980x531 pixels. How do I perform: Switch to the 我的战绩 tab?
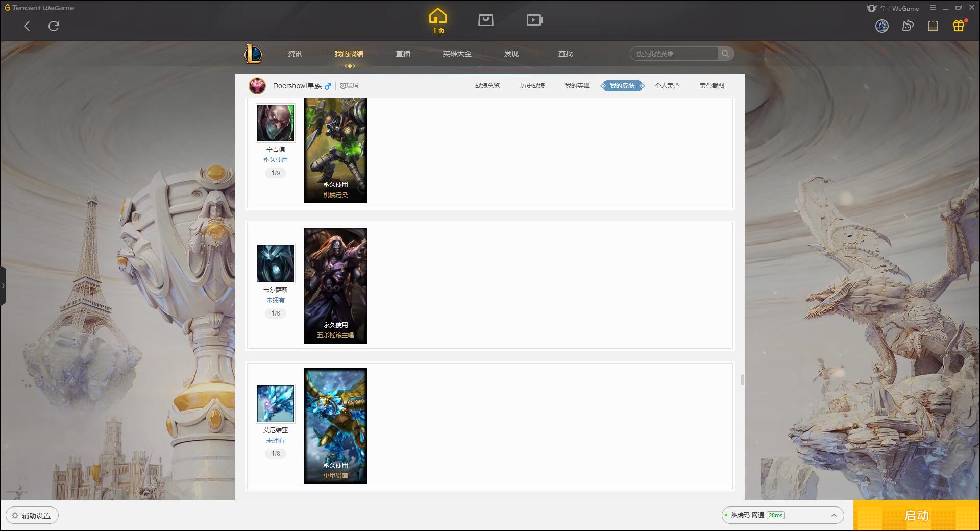coord(349,54)
